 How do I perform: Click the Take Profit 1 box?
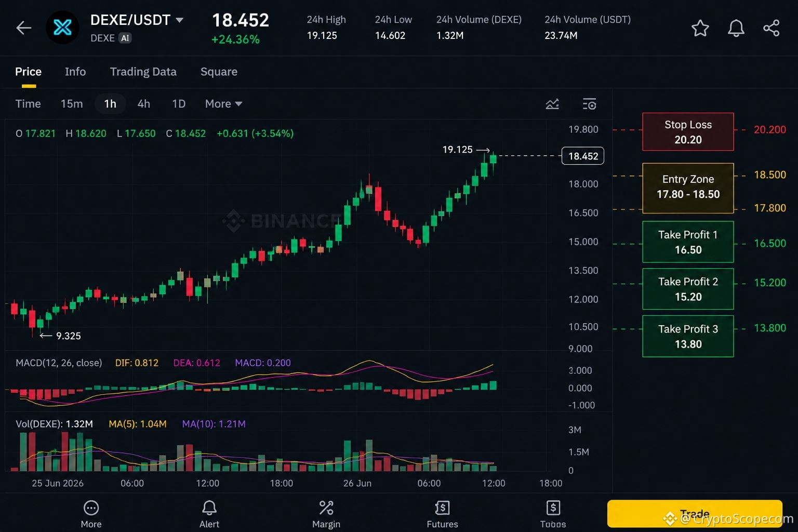click(x=688, y=242)
